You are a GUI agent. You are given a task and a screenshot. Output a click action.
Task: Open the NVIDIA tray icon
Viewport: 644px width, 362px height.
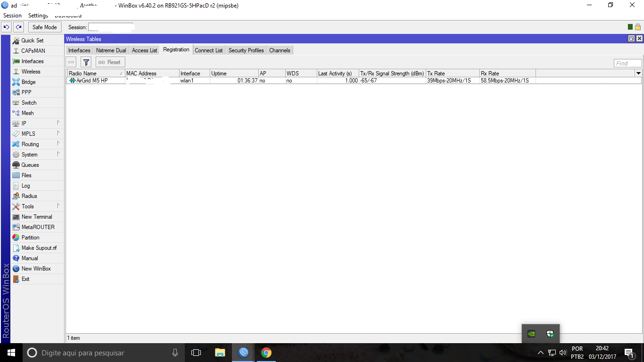(531, 334)
